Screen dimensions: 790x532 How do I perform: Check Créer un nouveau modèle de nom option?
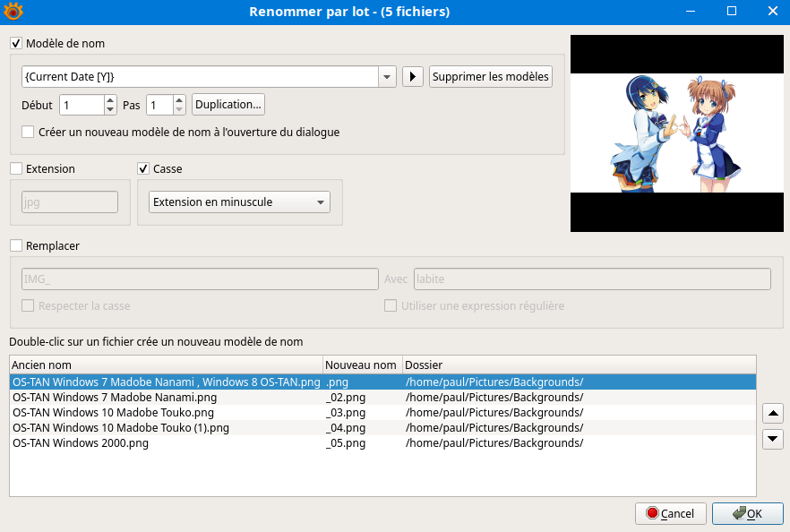pos(28,132)
